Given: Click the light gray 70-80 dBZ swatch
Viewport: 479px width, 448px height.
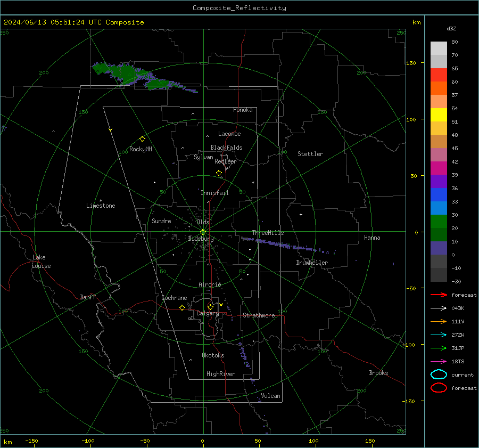Looking at the screenshot, I should (x=439, y=48).
